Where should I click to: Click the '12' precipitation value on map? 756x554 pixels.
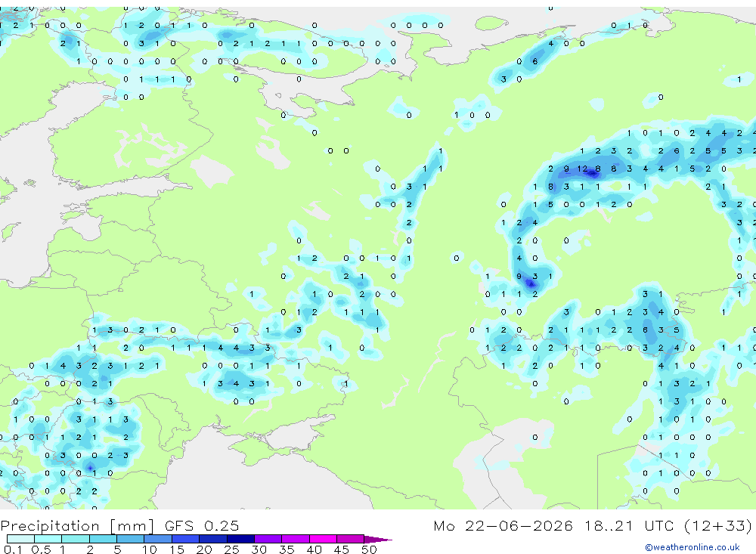582,169
